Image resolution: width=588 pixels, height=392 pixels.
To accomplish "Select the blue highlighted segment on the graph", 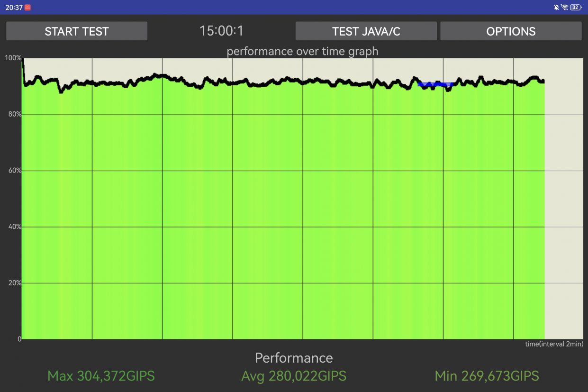I will click(x=435, y=84).
